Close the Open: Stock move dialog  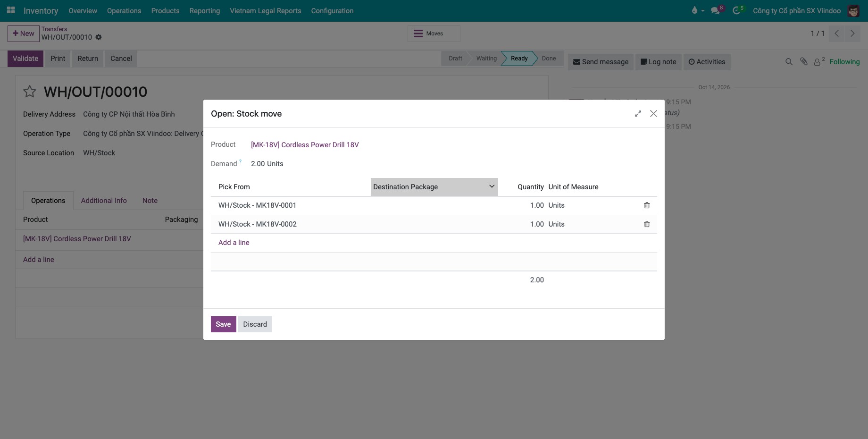click(653, 114)
